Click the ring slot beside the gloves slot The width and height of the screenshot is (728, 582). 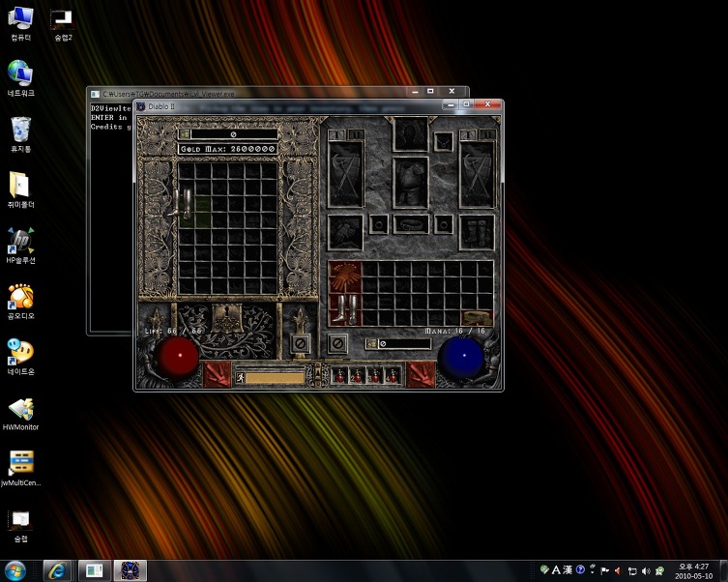click(378, 224)
